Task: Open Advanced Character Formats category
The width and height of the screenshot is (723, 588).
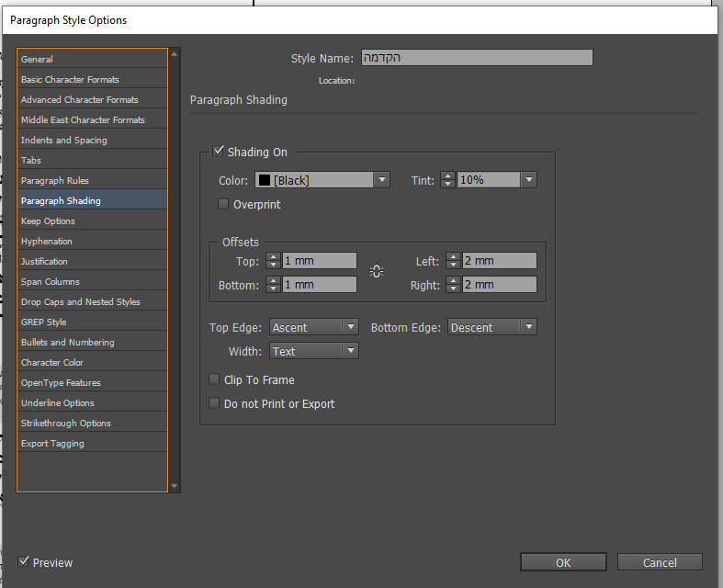Action: (x=92, y=99)
